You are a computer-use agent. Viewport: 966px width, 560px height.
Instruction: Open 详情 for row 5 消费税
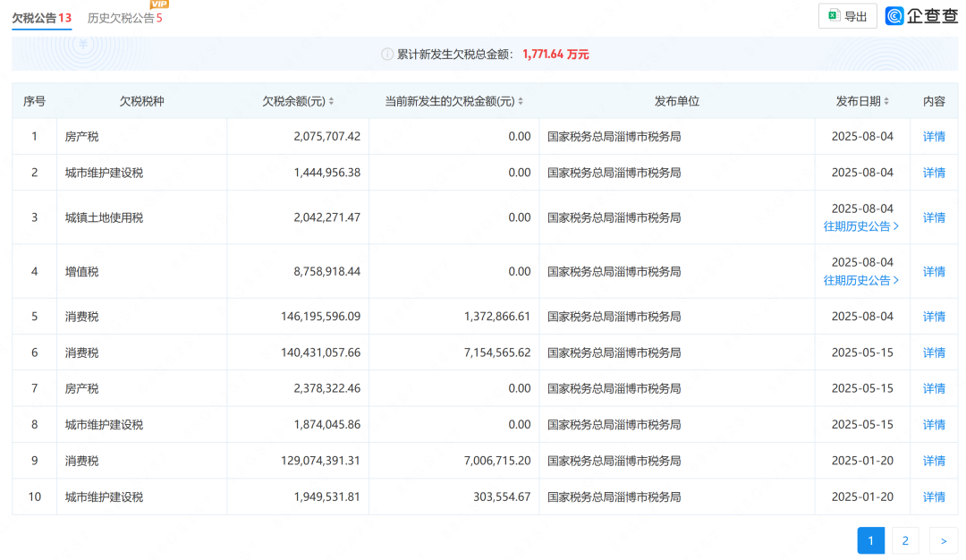pos(934,317)
